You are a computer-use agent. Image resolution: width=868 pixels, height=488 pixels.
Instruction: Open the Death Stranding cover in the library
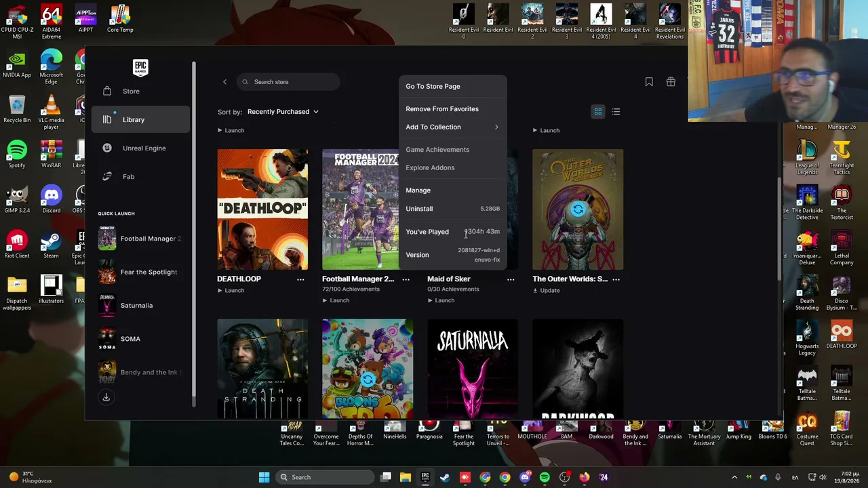click(262, 369)
